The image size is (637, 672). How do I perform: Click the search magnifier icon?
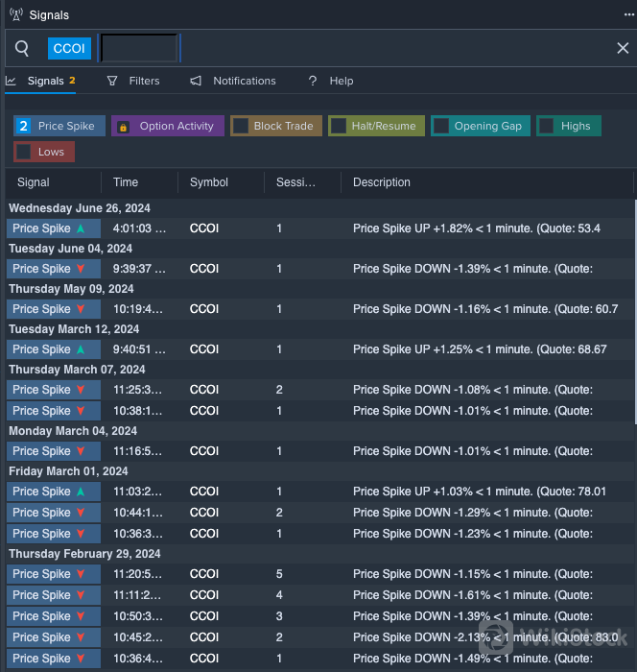pyautogui.click(x=22, y=48)
